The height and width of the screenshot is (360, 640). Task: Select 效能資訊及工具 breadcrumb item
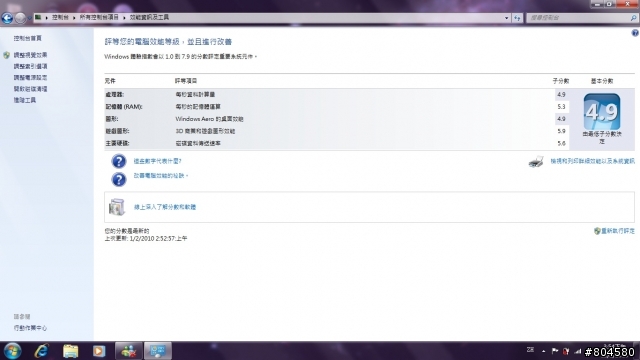tap(149, 18)
